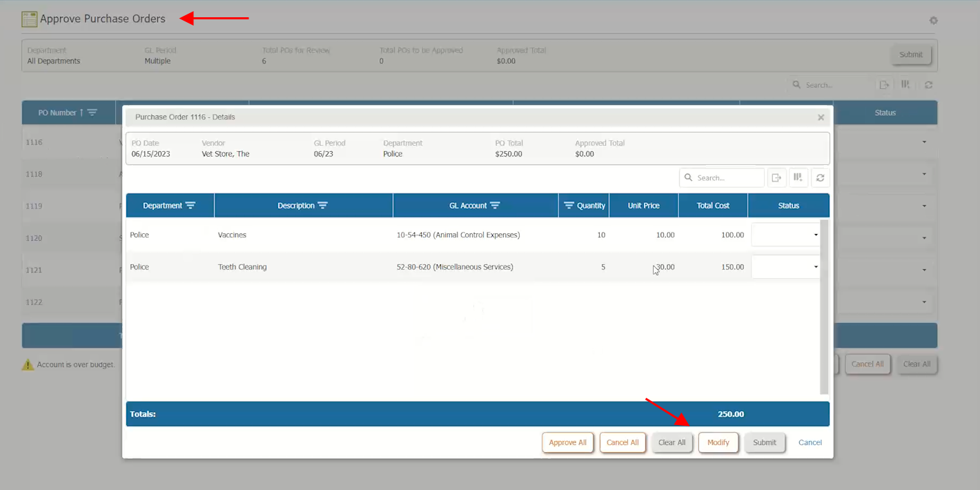The height and width of the screenshot is (490, 980).
Task: Click the Status header on the background page
Action: 885,112
